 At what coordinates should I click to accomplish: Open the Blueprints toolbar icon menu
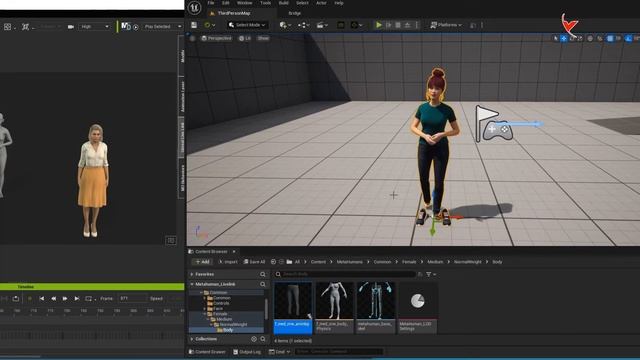303,25
